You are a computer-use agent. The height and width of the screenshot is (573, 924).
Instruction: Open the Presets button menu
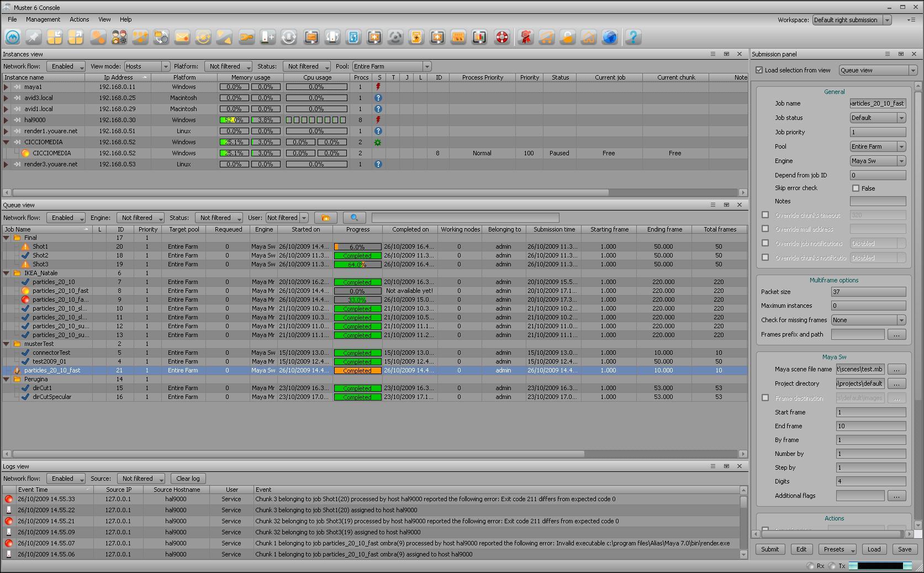[837, 549]
